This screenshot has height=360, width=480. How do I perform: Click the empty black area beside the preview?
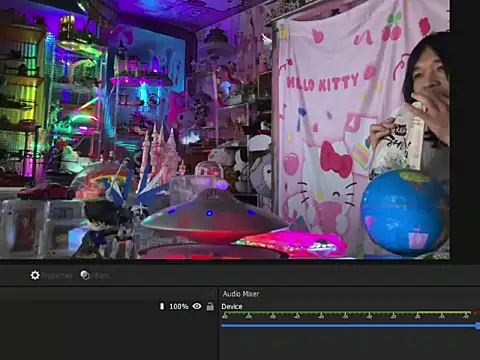coord(465,130)
